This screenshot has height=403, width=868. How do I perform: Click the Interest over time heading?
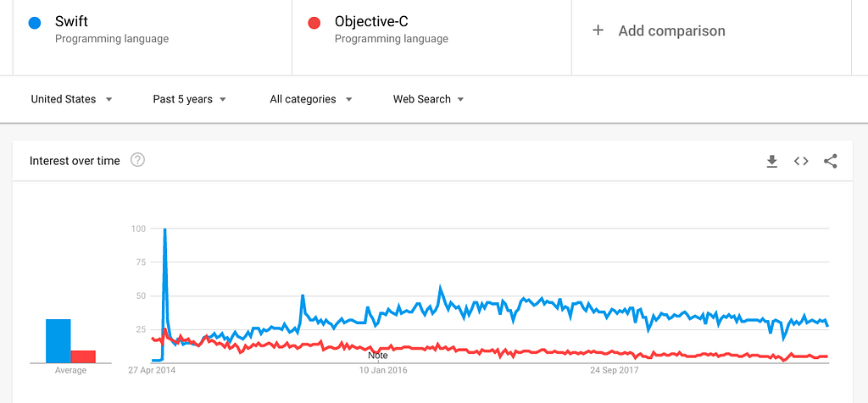tap(75, 161)
